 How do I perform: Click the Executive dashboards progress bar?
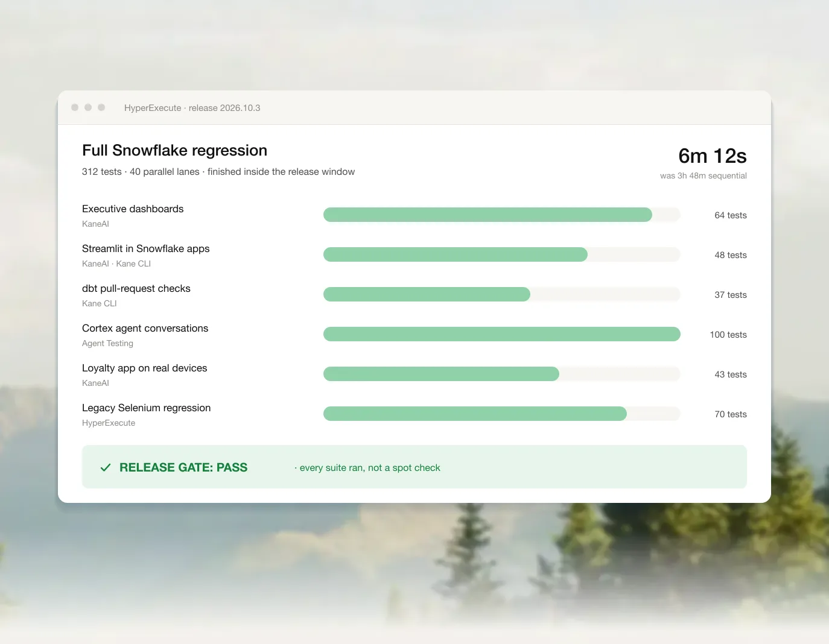(502, 215)
